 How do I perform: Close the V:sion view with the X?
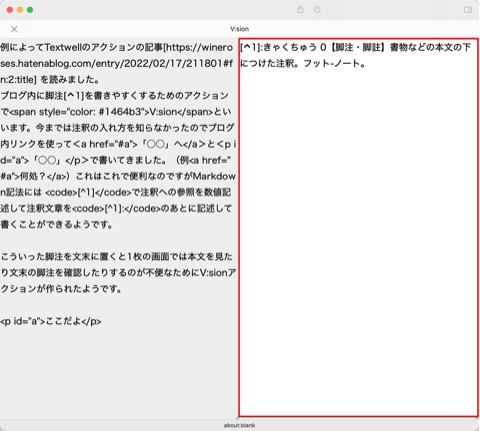click(x=14, y=29)
